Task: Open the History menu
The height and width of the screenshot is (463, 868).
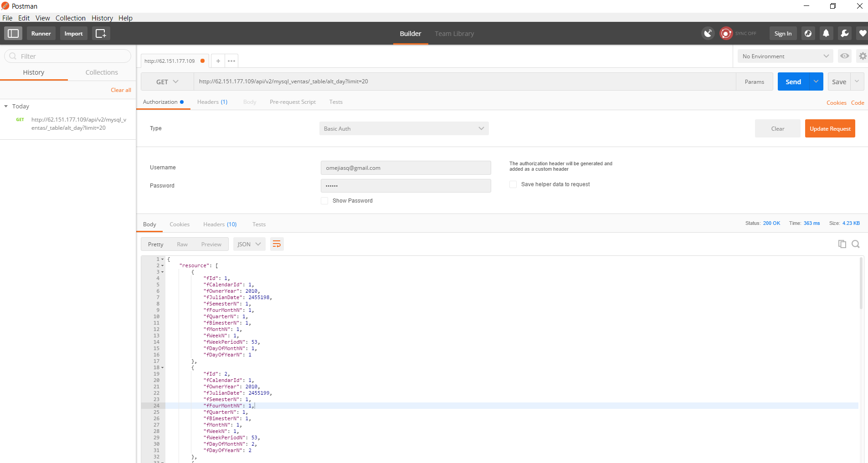Action: pyautogui.click(x=102, y=18)
